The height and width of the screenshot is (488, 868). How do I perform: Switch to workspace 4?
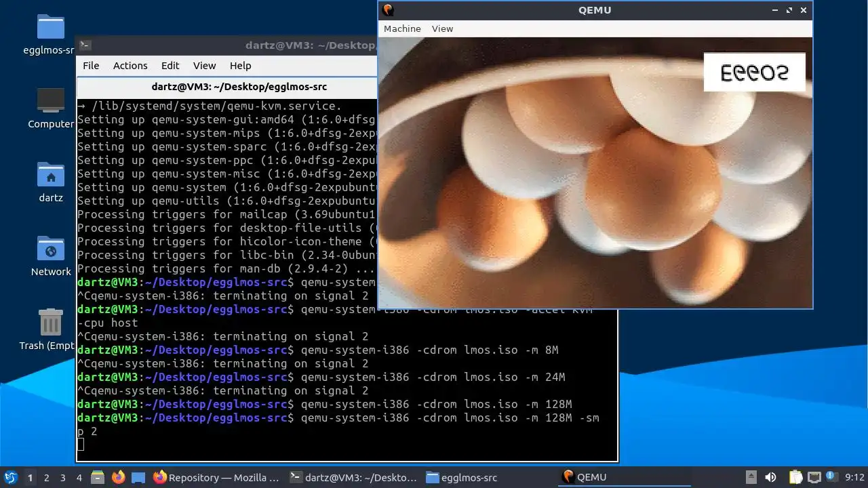(79, 477)
